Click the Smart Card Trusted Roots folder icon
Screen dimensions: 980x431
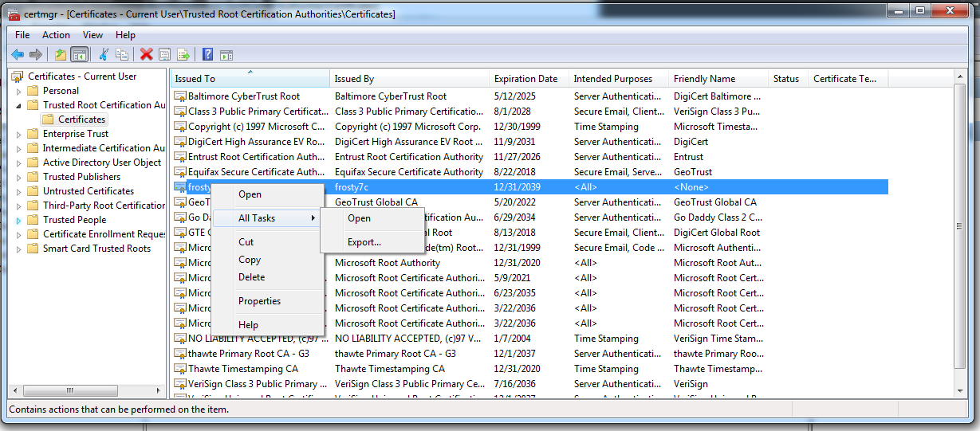[33, 249]
